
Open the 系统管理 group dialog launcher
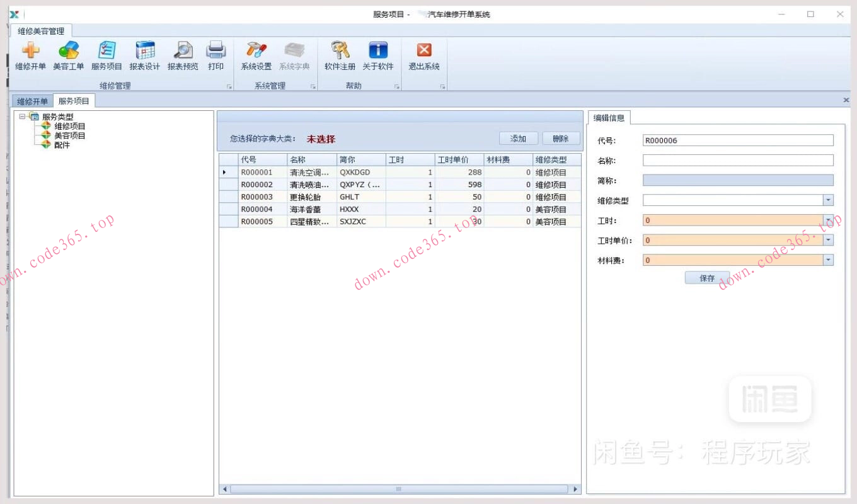313,87
